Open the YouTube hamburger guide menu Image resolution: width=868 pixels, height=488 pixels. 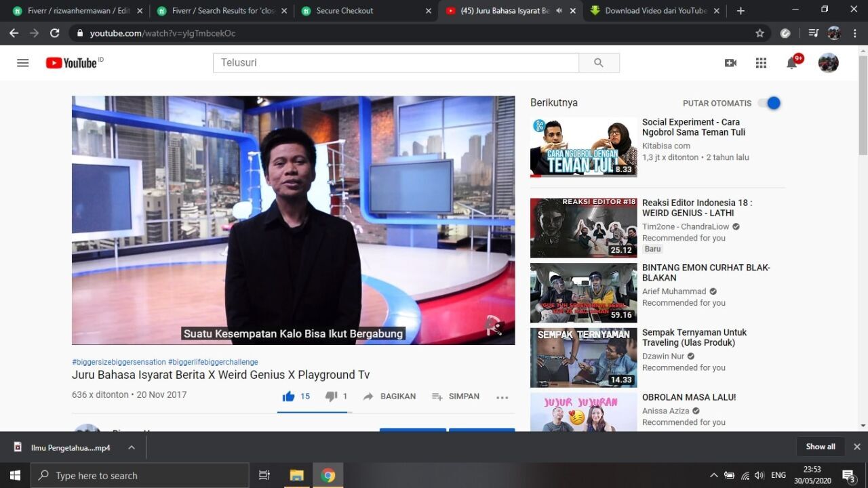click(x=23, y=63)
